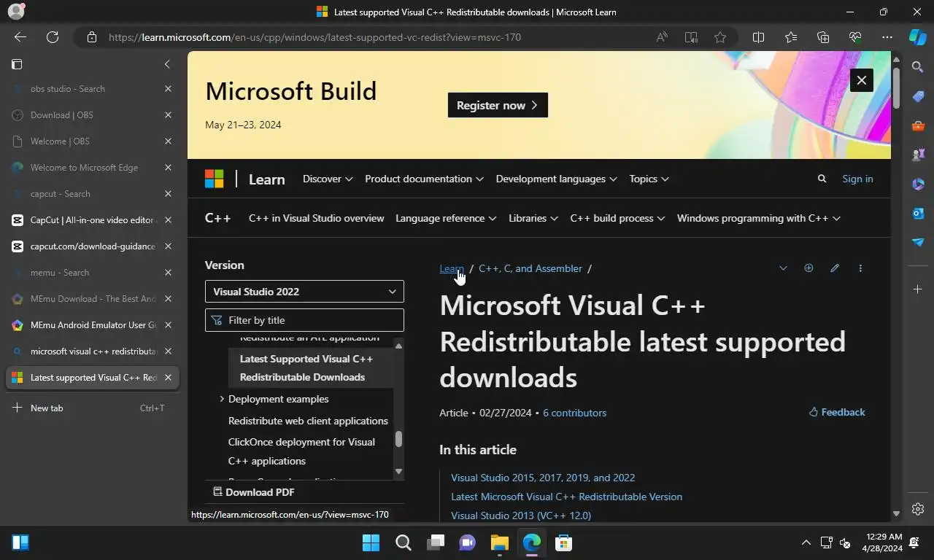934x560 pixels.
Task: Open Collections icon
Action: 823,37
